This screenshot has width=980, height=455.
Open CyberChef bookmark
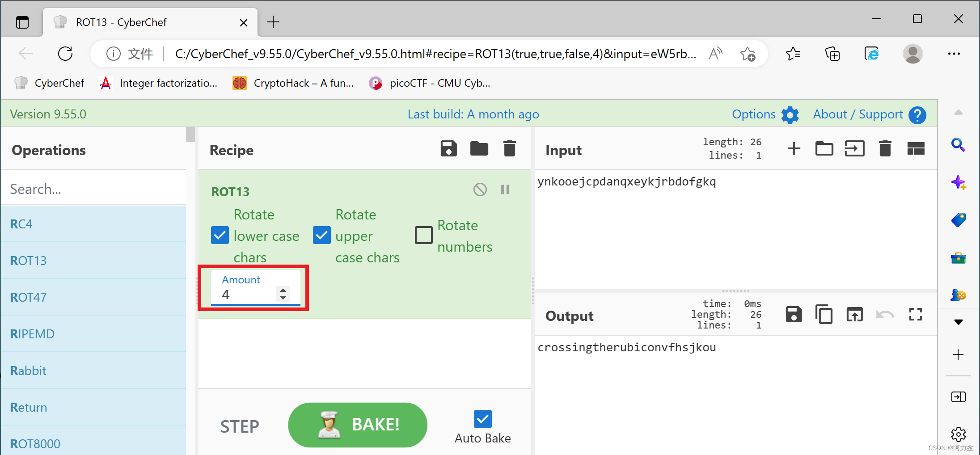[49, 83]
